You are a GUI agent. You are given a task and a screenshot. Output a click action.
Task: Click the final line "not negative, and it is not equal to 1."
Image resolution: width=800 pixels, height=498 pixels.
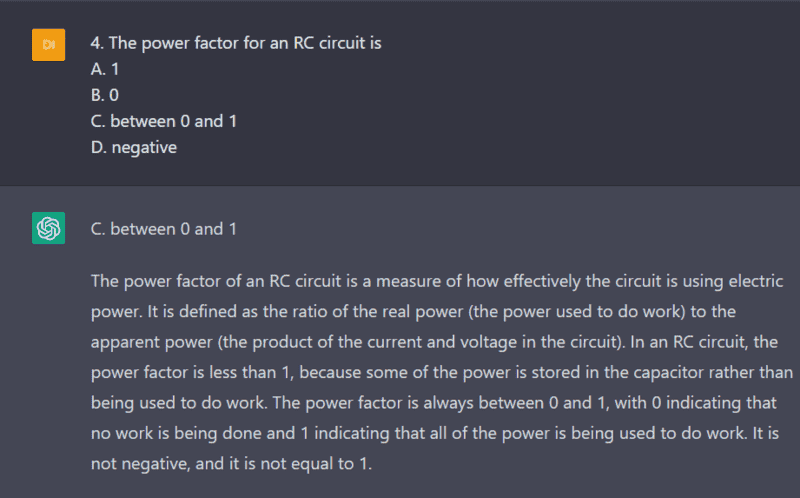pos(231,466)
